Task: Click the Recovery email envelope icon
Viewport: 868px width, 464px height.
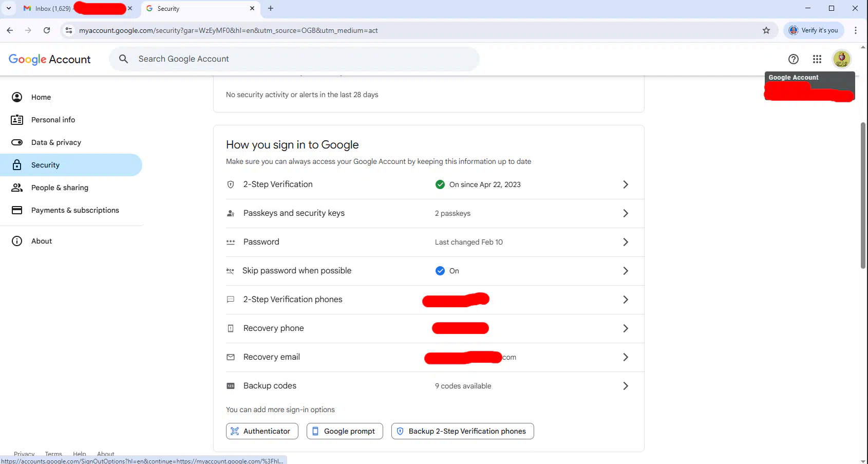Action: (231, 357)
